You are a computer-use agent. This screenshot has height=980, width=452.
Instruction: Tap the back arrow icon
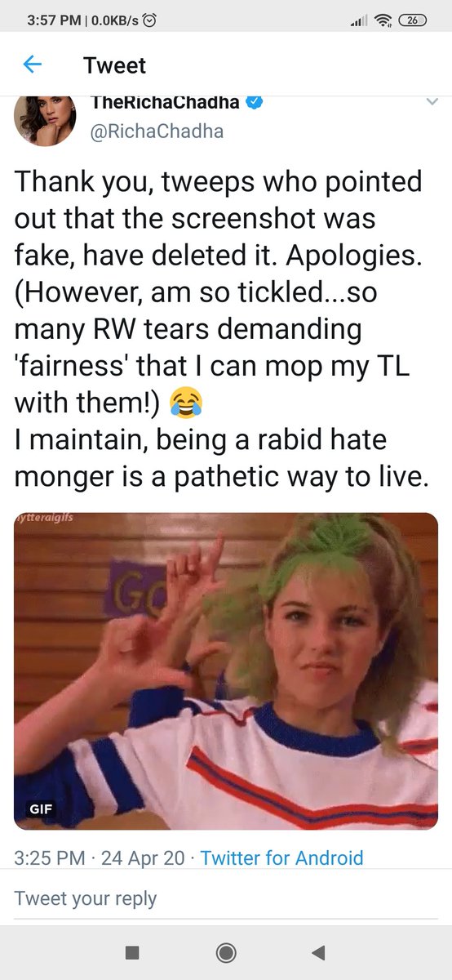pyautogui.click(x=33, y=65)
